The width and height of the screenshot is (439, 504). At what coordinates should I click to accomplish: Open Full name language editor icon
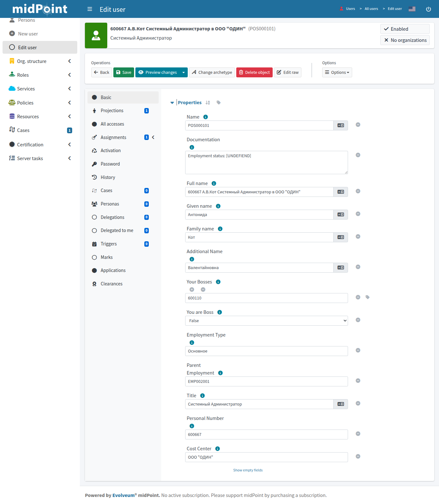point(341,192)
